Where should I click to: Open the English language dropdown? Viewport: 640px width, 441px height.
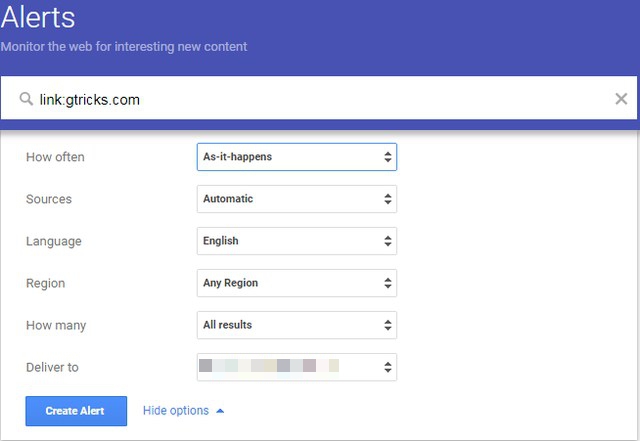[x=296, y=241]
